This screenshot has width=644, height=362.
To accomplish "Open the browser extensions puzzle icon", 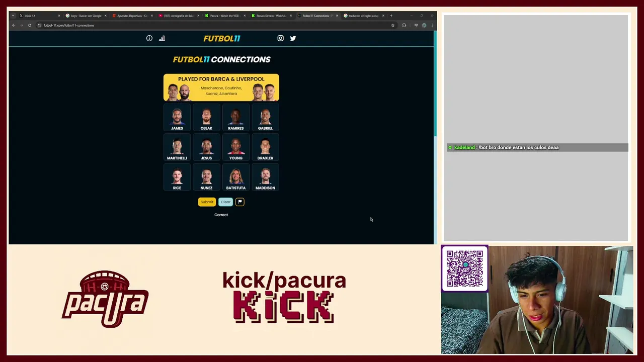I will (404, 25).
